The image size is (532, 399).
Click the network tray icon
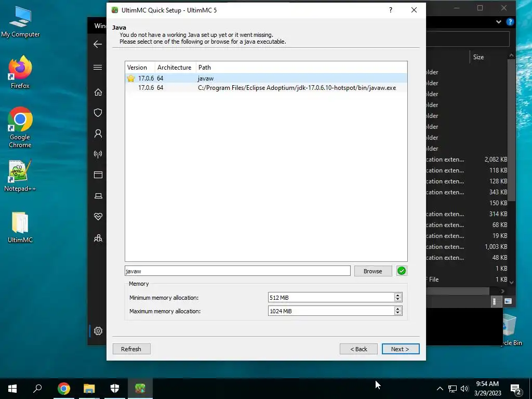coord(453,389)
